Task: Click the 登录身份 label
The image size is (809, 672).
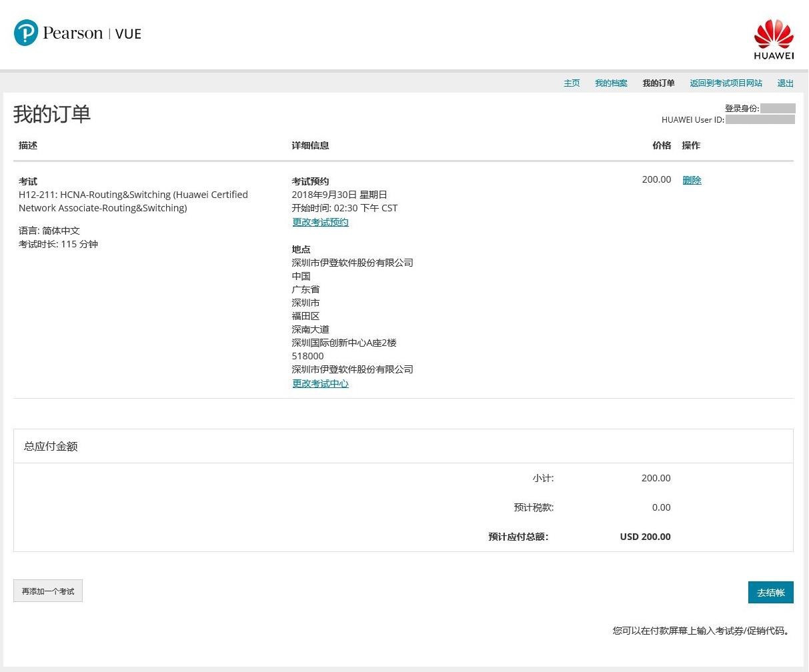Action: (x=742, y=108)
